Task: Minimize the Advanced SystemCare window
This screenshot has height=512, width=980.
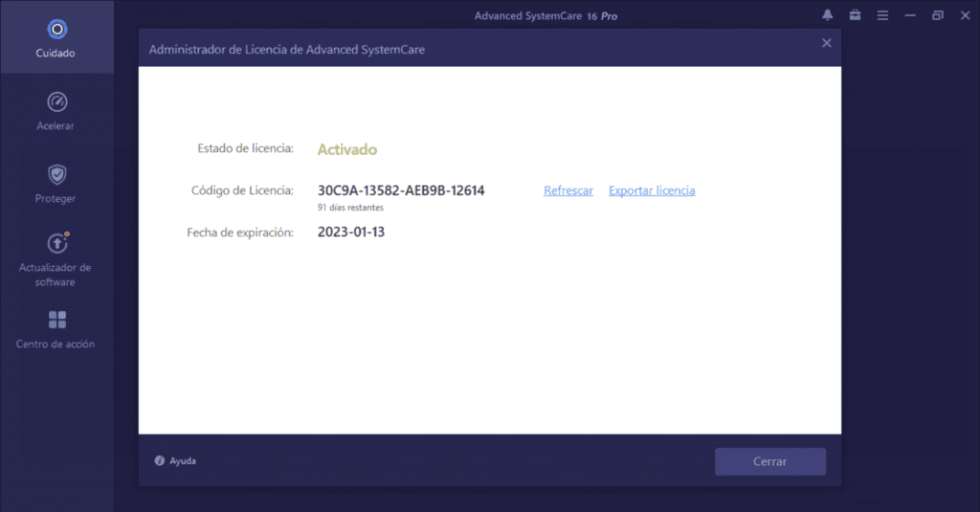Action: coord(910,15)
